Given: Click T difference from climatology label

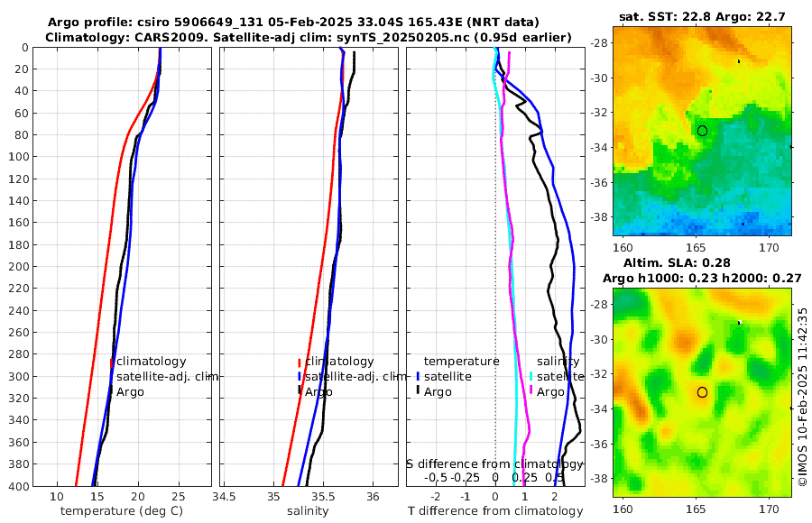Looking at the screenshot, I should [495, 511].
